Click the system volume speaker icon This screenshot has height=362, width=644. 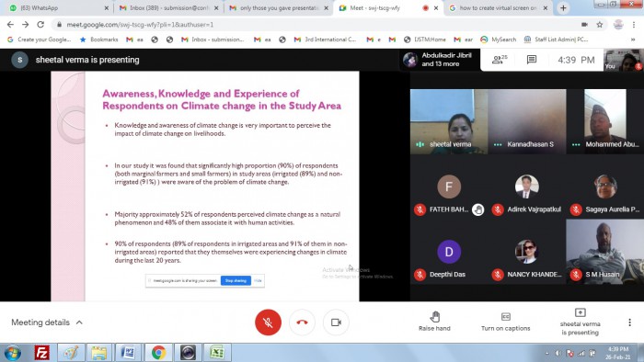point(558,353)
